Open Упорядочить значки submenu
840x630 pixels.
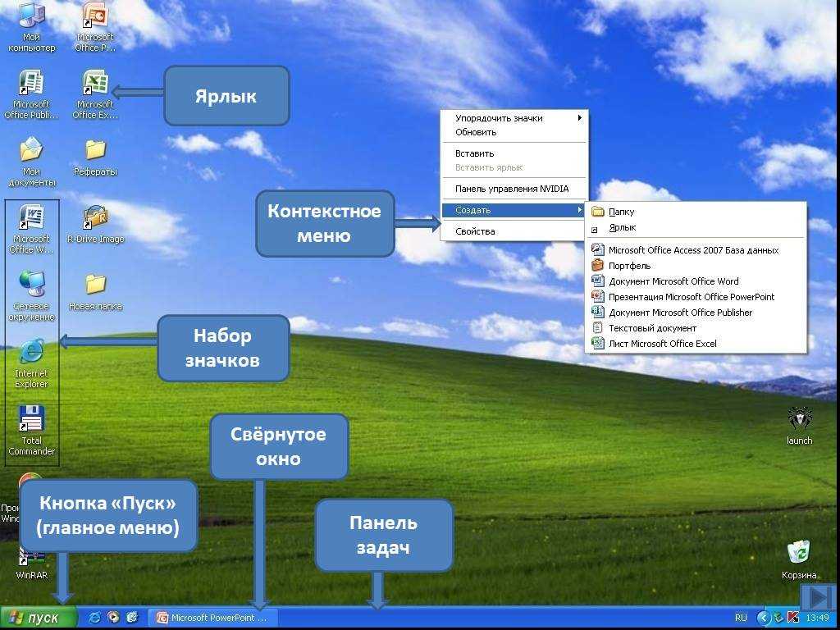tap(514, 118)
